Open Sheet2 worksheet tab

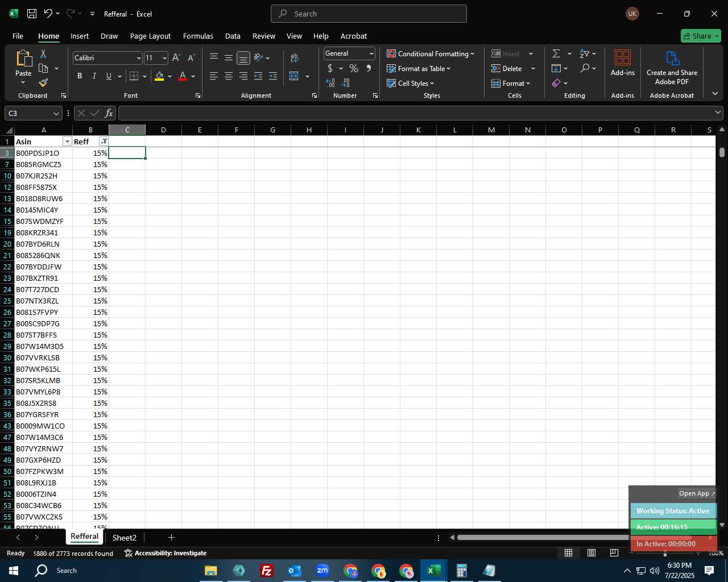(x=125, y=537)
